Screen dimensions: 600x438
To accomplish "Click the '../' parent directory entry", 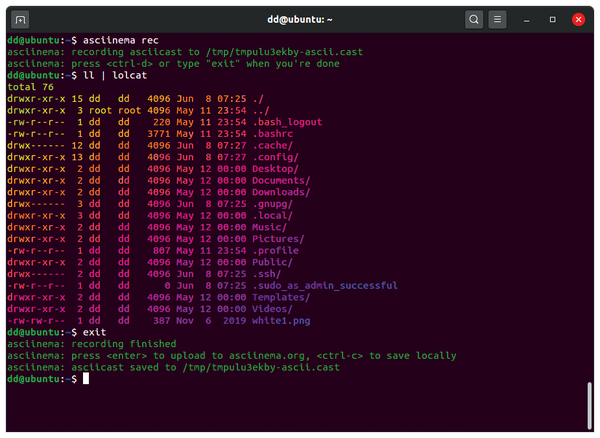I will tap(261, 110).
